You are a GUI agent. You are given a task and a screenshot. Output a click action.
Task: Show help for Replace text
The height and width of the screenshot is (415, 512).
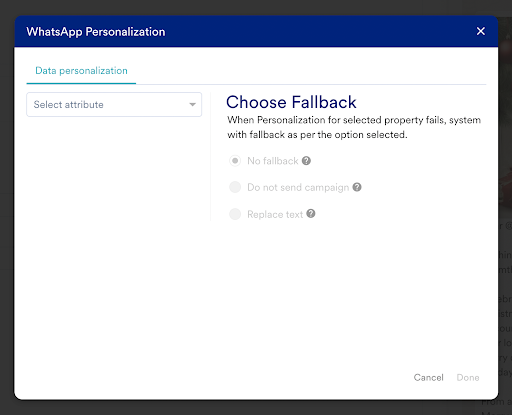click(x=311, y=213)
